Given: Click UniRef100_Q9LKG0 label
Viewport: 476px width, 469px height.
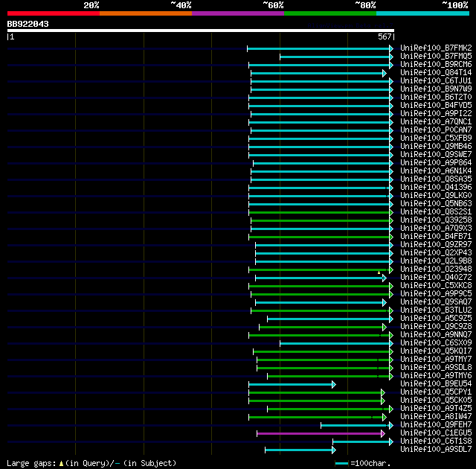Looking at the screenshot, I should 436,196.
